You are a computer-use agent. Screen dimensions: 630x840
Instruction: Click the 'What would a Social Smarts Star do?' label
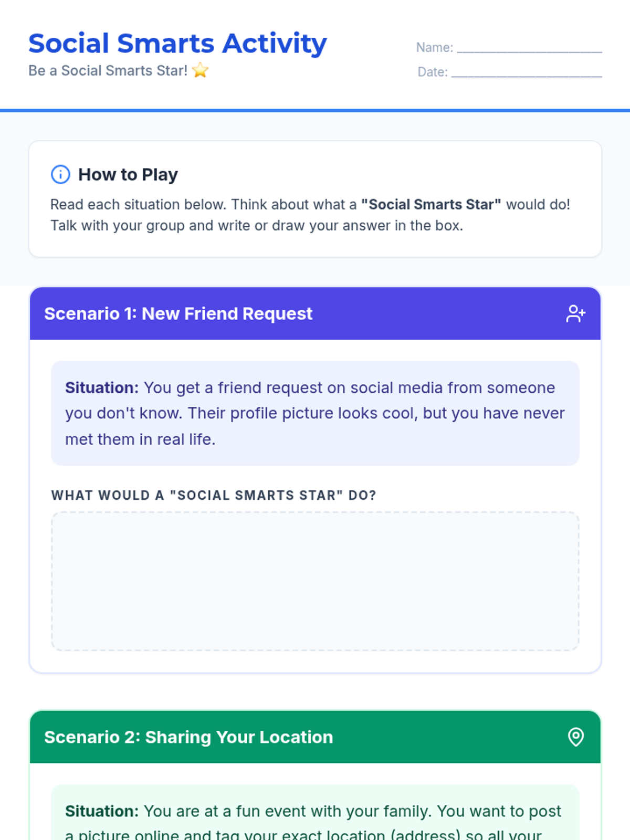click(214, 495)
